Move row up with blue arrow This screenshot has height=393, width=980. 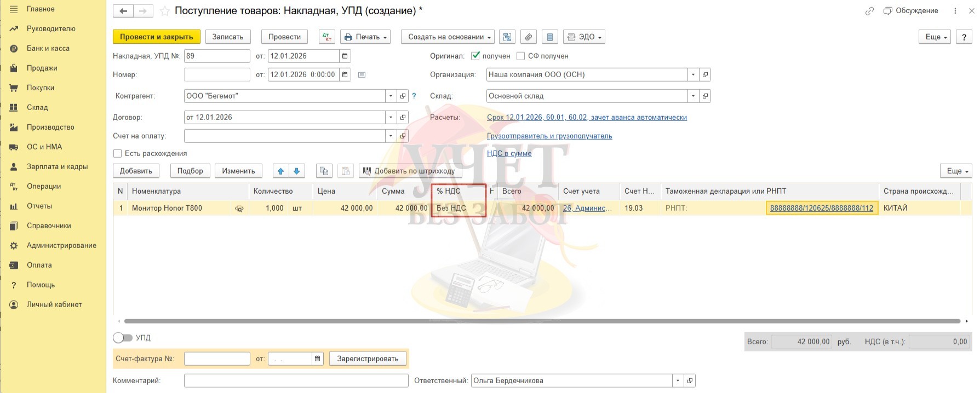(281, 171)
